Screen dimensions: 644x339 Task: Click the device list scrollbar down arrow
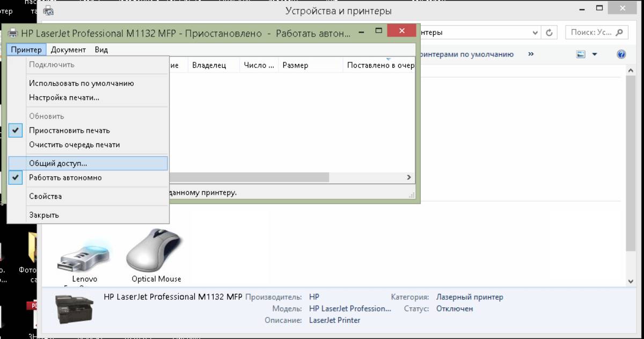(631, 281)
